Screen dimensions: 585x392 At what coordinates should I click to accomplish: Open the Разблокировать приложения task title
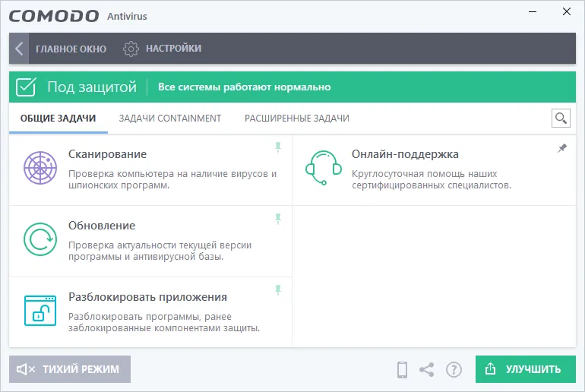point(147,297)
